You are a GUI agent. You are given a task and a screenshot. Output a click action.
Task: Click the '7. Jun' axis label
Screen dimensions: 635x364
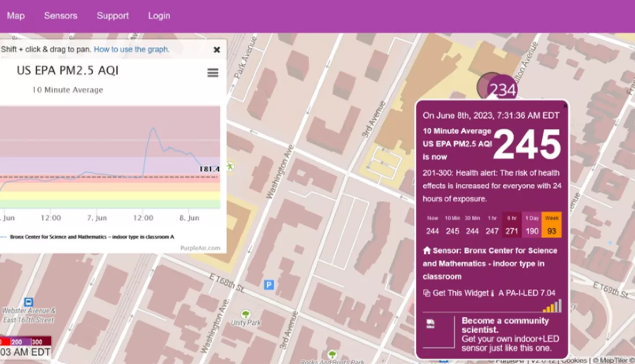(97, 218)
